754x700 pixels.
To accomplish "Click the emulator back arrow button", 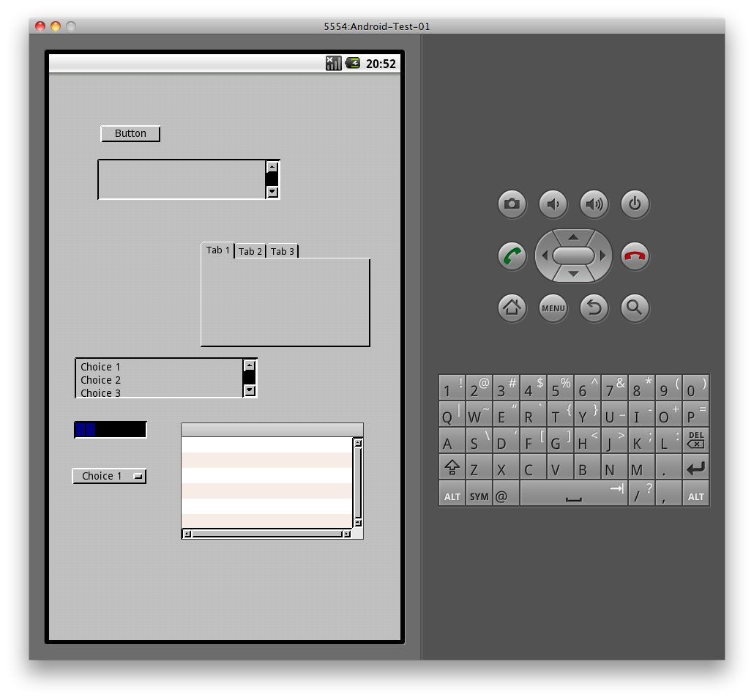I will [x=594, y=308].
